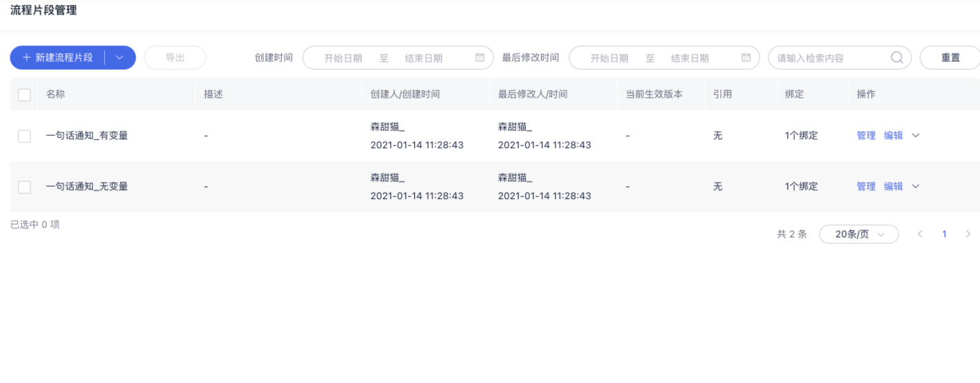Click the 重置 button
Image resolution: width=980 pixels, height=383 pixels.
point(950,58)
